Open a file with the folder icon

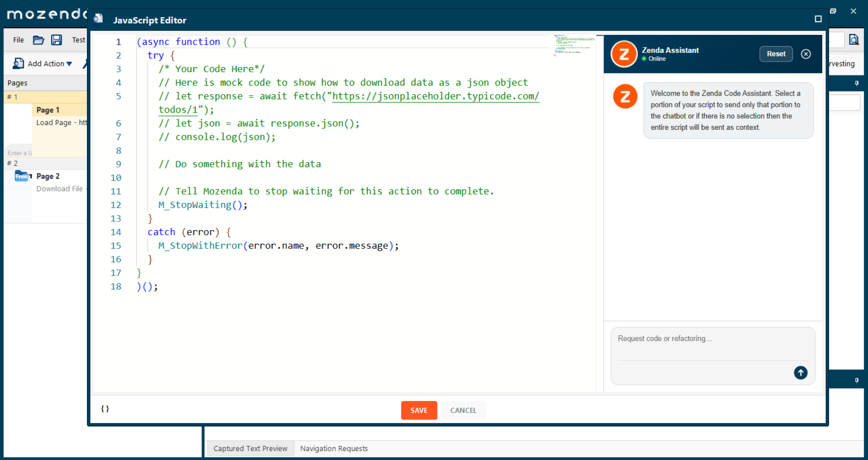(x=38, y=40)
